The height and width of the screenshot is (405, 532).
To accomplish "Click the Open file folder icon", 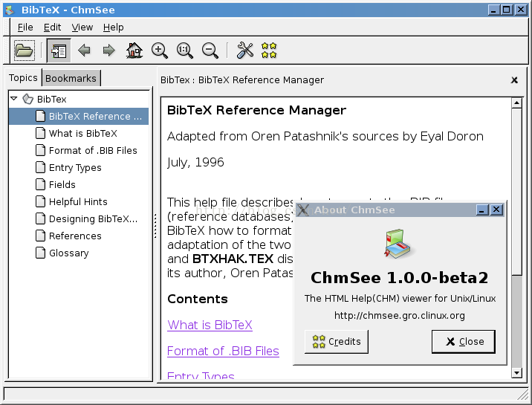I will coord(24,51).
